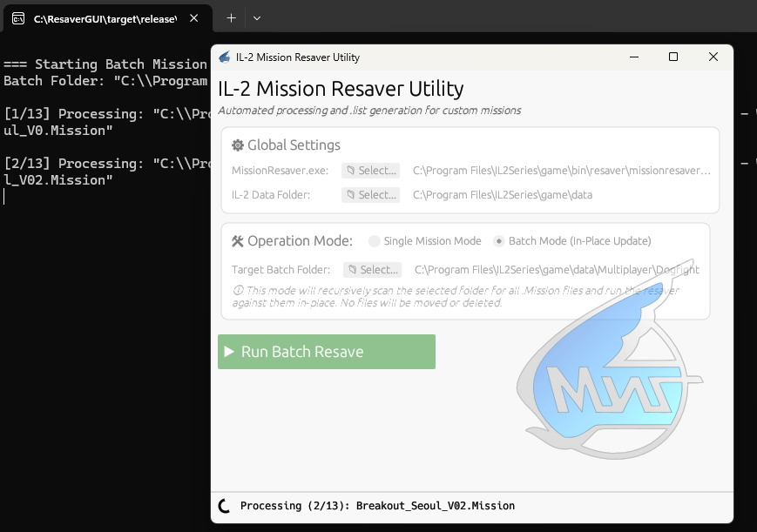Open the terminal tab dropdown chevron
The width and height of the screenshot is (757, 532).
click(257, 18)
